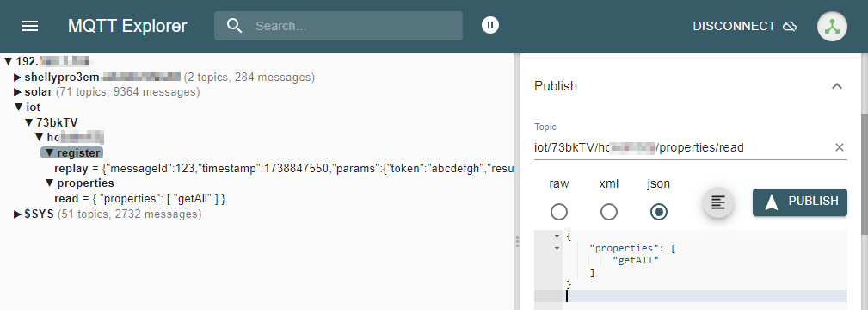Screen dimensions: 868x310
Task: Click the PUBLISH button
Action: [x=800, y=201]
